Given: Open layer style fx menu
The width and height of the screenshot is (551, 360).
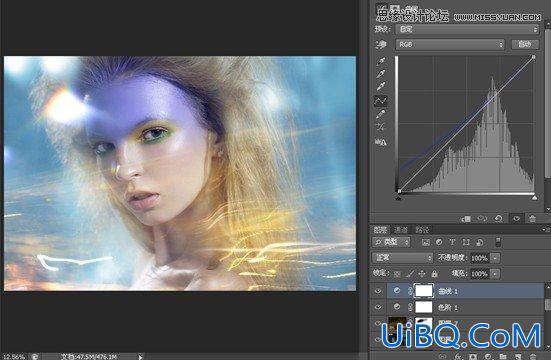Looking at the screenshot, I should coord(458,356).
